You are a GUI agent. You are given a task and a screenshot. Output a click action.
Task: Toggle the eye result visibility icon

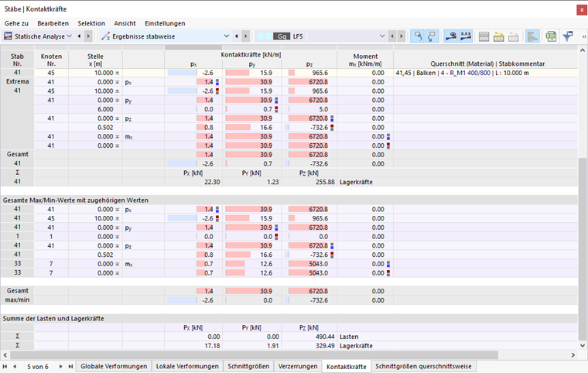pyautogui.click(x=451, y=36)
